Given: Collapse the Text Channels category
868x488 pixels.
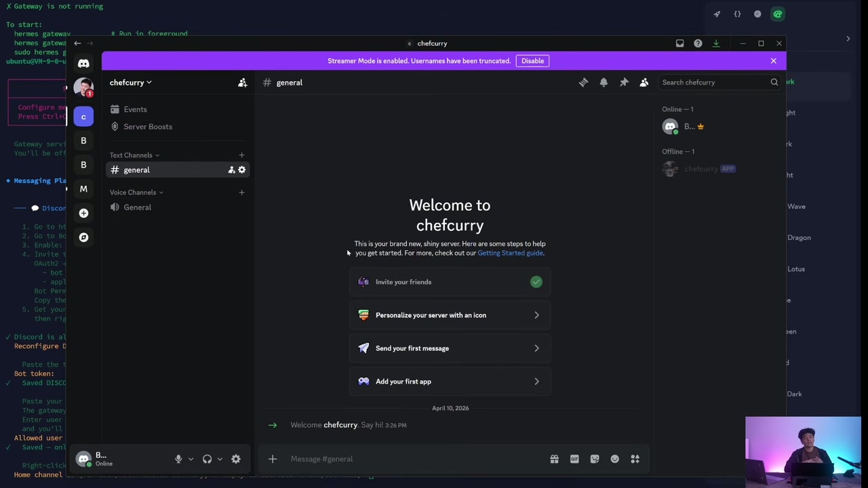Looking at the screenshot, I should pos(135,155).
